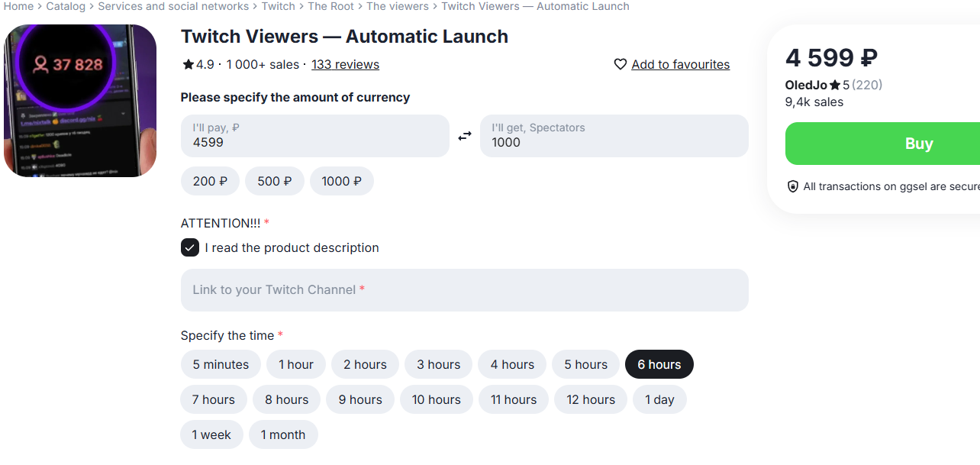Image resolution: width=980 pixels, height=465 pixels.
Task: Click the I'll pay amount field
Action: [314, 136]
